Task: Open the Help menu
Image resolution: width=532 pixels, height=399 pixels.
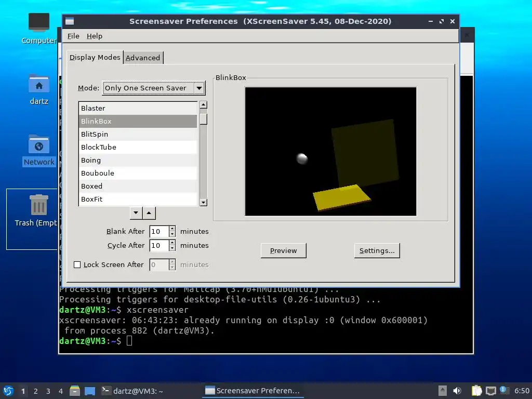Action: pos(95,36)
